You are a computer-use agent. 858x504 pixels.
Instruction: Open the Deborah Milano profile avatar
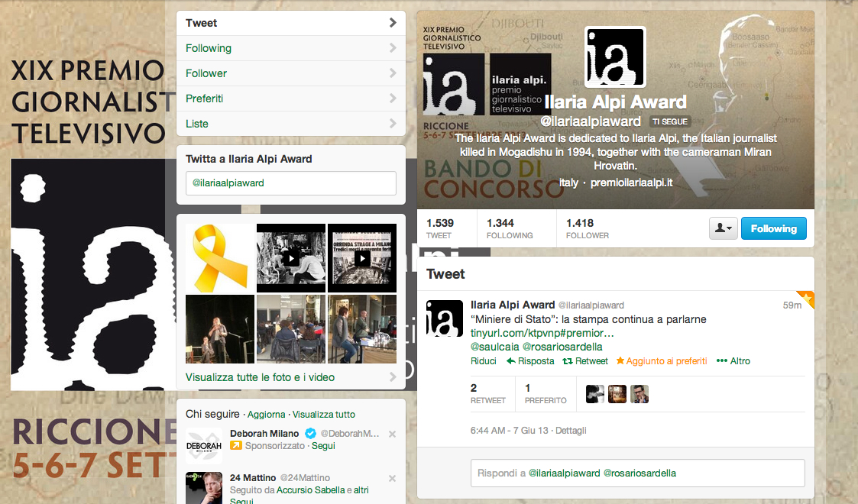[x=203, y=446]
